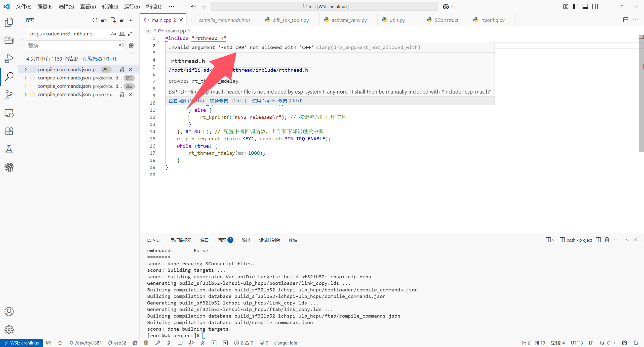Click 使用 Copilot 修复 link

tap(277, 101)
